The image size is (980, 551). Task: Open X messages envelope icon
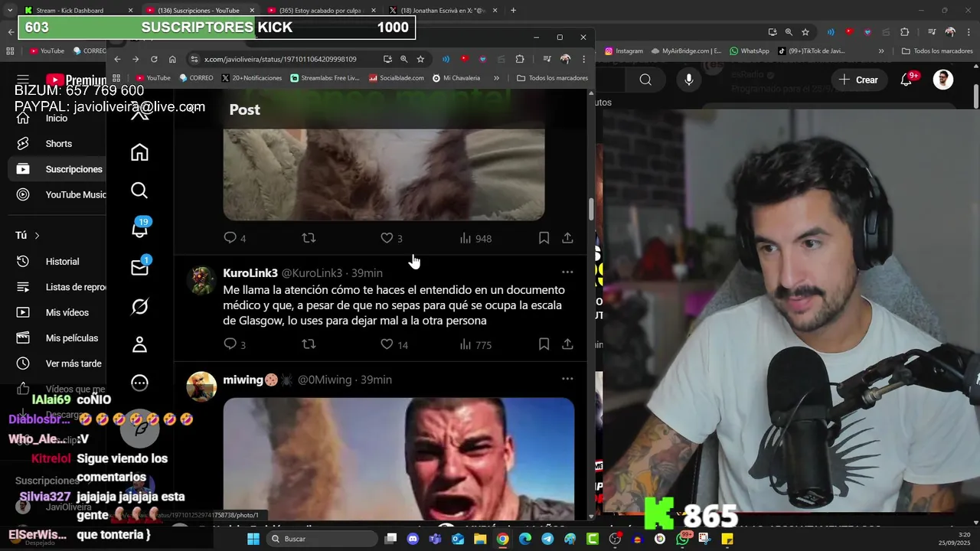[139, 267]
